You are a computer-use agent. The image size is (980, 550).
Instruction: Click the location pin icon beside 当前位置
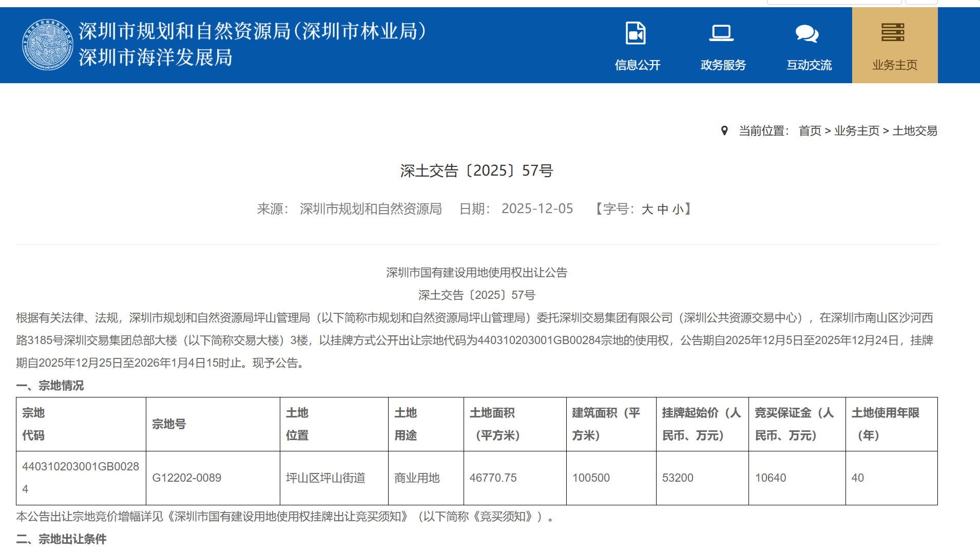(724, 130)
